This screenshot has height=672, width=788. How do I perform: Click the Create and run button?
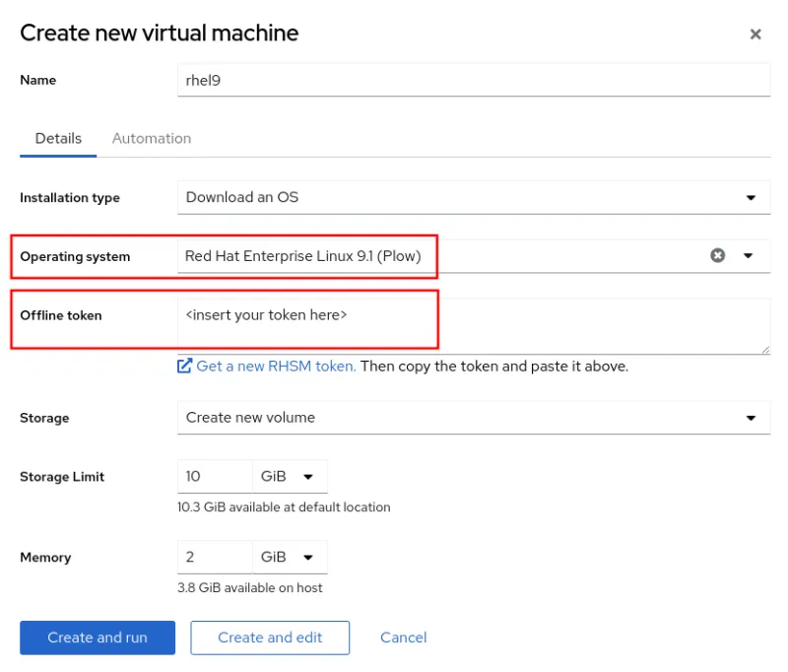(x=97, y=638)
